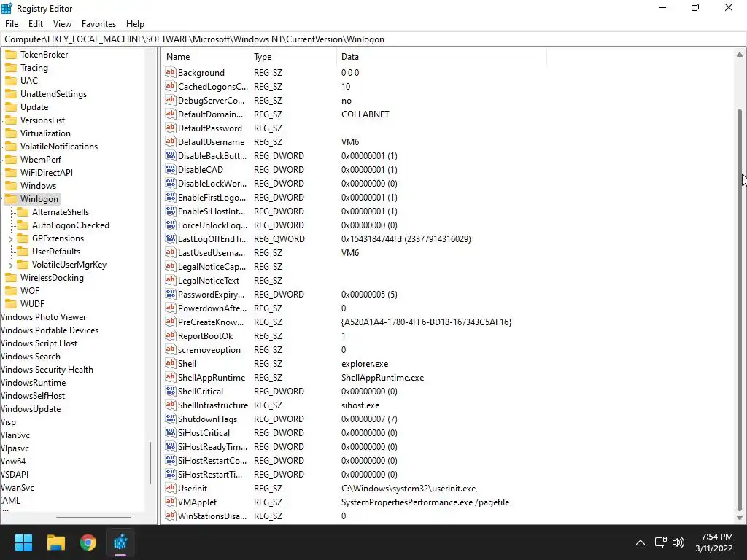Viewport: 747px width, 560px height.
Task: Click the values pane vertical scrollbar
Action: 740,309
